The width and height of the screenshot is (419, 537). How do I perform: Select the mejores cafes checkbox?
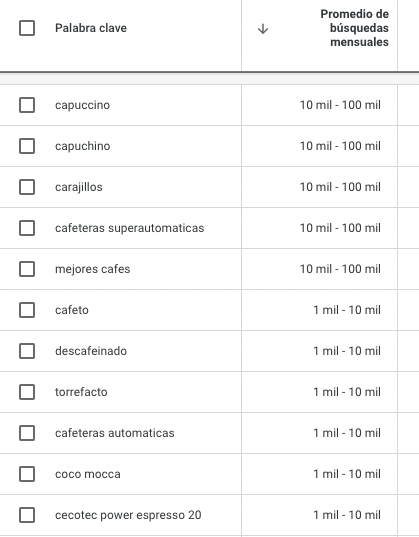[x=27, y=269]
